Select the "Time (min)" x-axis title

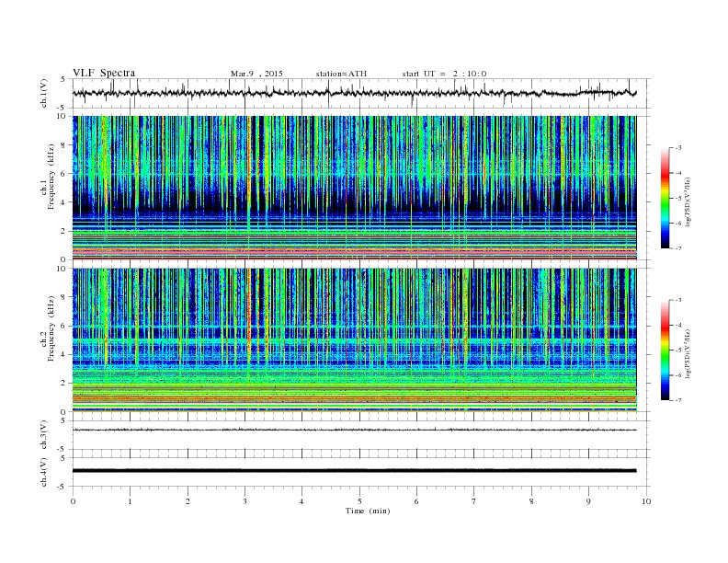click(368, 511)
